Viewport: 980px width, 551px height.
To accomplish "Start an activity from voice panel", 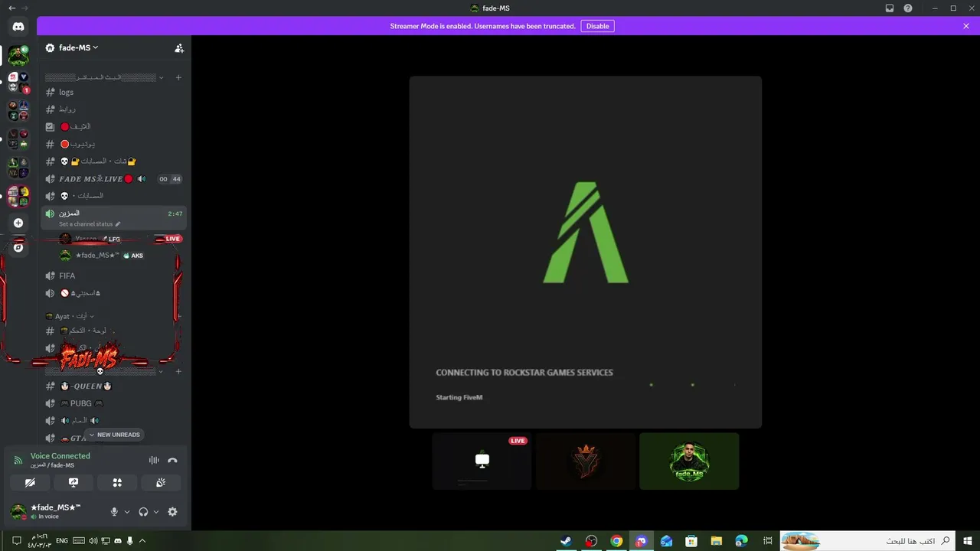I will (x=117, y=482).
